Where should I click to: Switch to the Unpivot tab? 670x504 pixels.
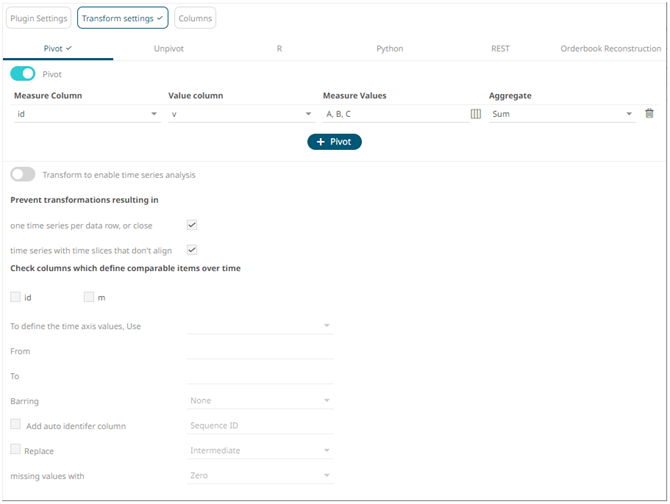click(x=168, y=49)
